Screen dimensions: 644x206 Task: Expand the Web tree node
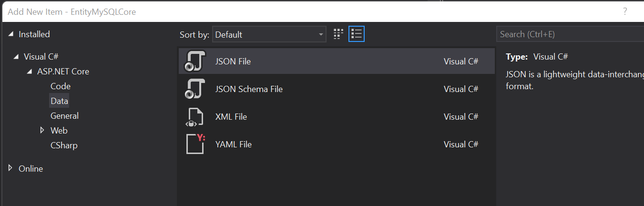coord(42,130)
